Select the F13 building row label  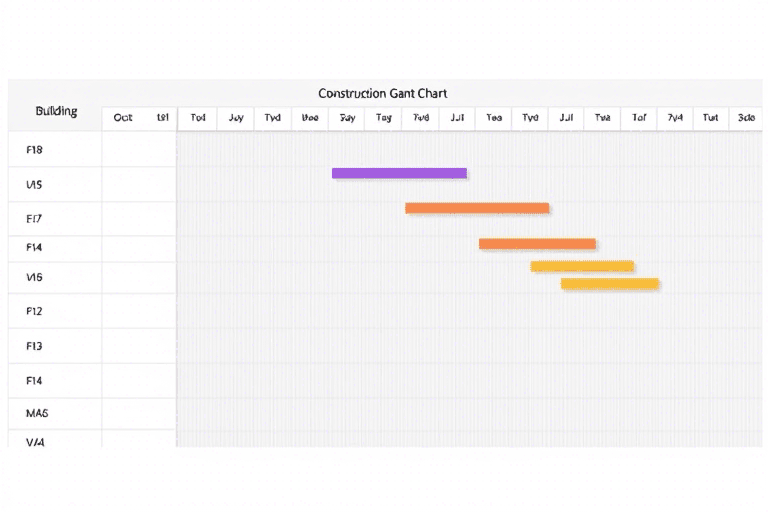coord(34,346)
